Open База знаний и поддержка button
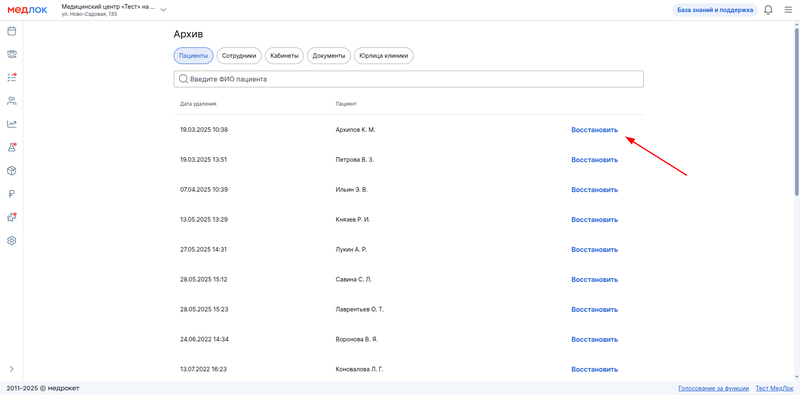Screen dimensions: 800x395 pos(715,10)
